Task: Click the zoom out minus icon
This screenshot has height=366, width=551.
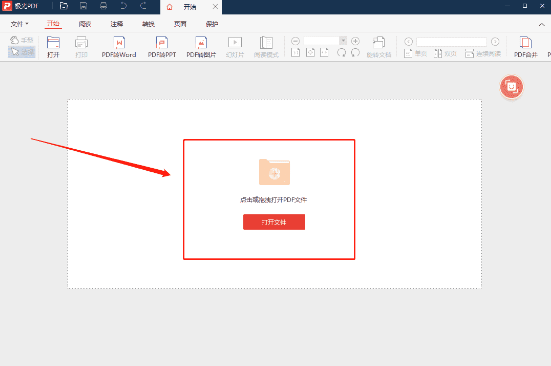Action: click(296, 41)
